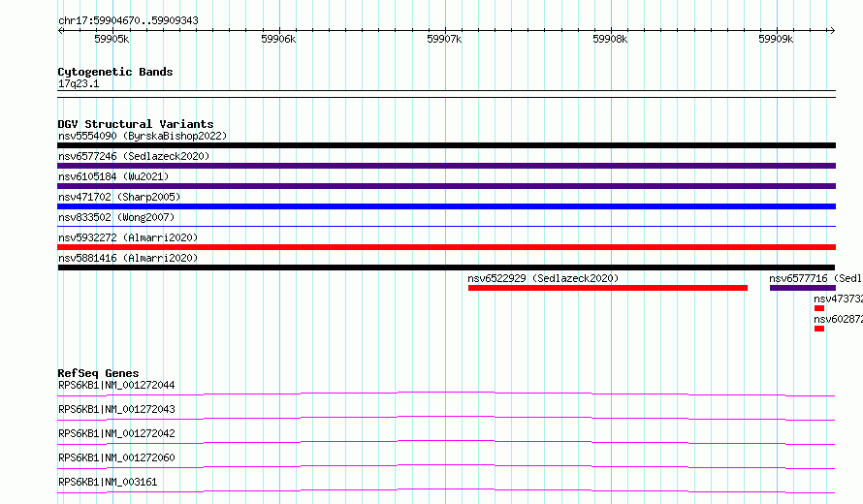Click the 59906k ruler tick label
The width and height of the screenshot is (863, 504).
click(x=278, y=39)
